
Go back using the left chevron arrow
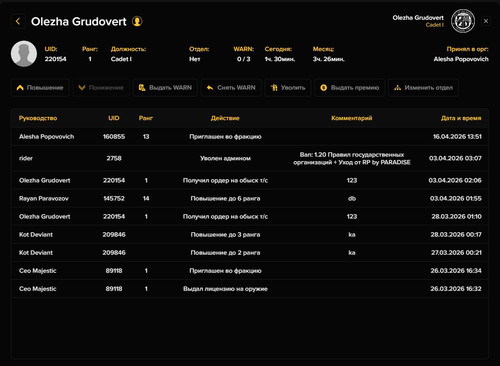(x=18, y=22)
